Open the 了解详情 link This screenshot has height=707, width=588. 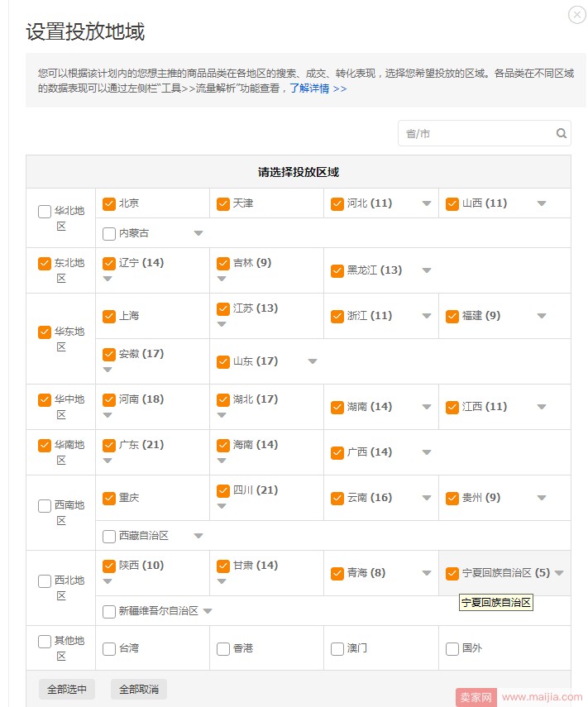click(318, 88)
